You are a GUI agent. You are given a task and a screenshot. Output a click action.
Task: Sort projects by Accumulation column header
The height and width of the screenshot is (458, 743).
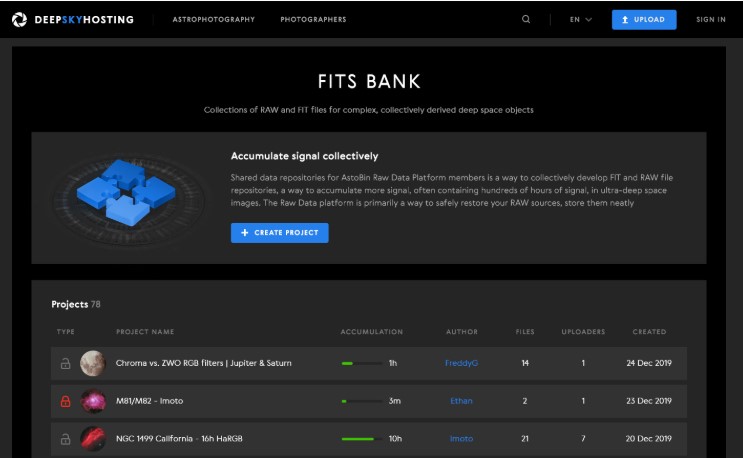(371, 332)
